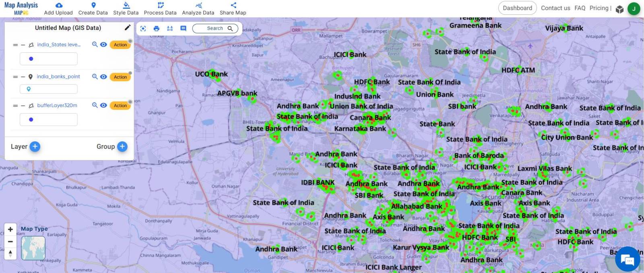Viewport: 644px width, 273px height.
Task: Zoom to india_banks_point layer
Action: 95,77
